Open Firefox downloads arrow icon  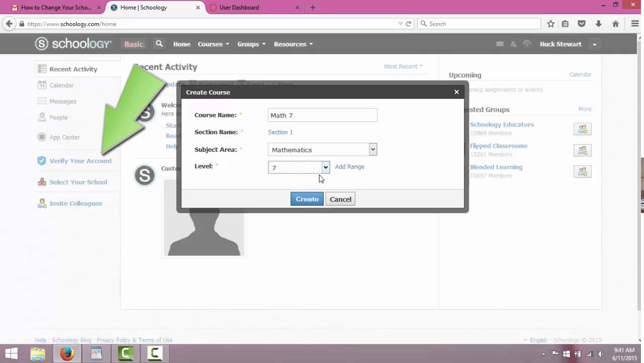(598, 24)
